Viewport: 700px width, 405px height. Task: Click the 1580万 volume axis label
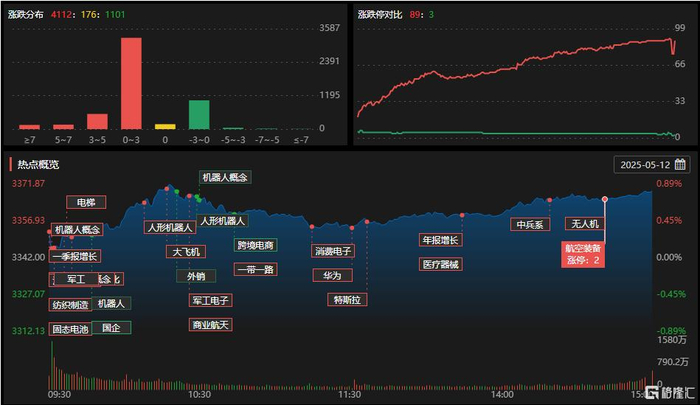tap(672, 340)
